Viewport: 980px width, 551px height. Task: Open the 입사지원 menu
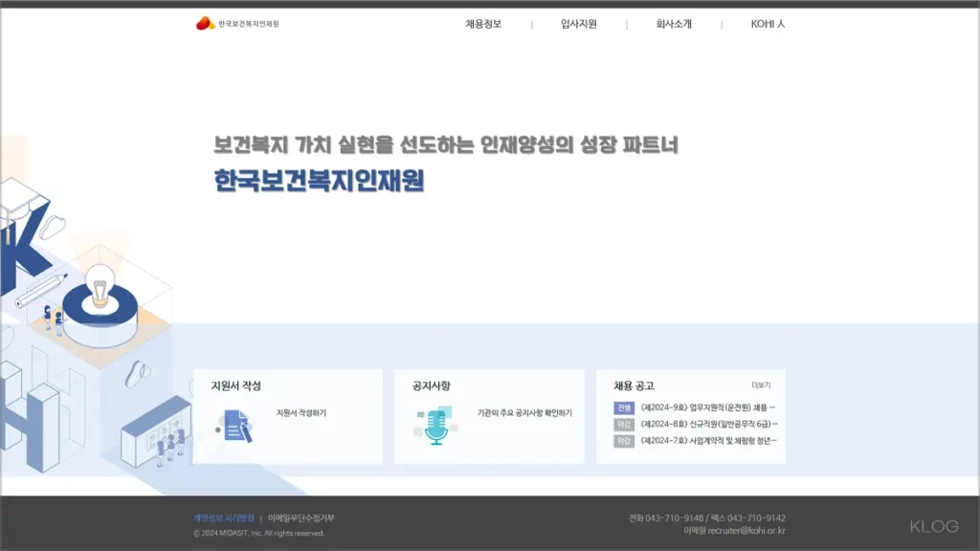pyautogui.click(x=579, y=24)
